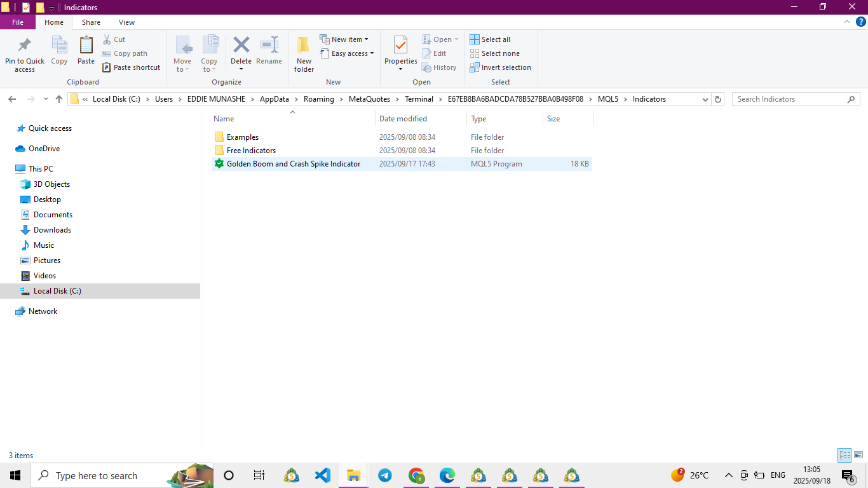Open the Windows Start menu
The image size is (868, 488).
[15, 475]
